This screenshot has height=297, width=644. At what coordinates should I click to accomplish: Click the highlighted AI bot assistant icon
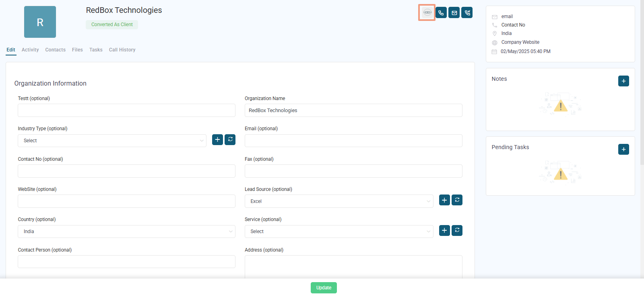[x=427, y=12]
